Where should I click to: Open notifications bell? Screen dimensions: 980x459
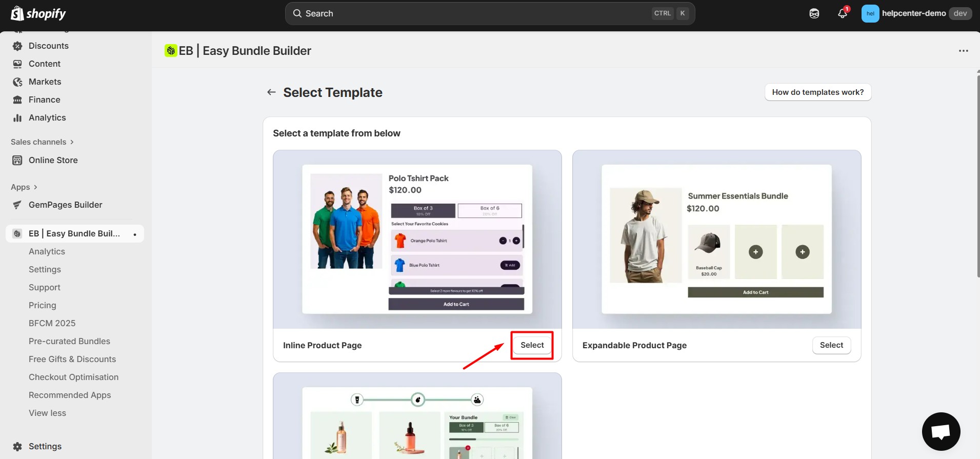click(843, 13)
